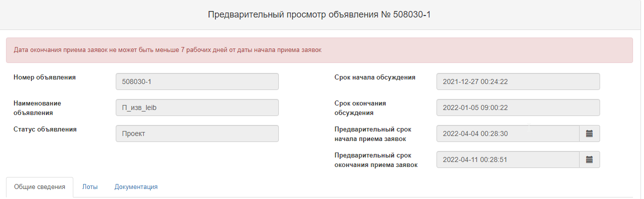Select the discussion start field 2021-12-27
Screen dimensions: 644x199
[x=518, y=81]
